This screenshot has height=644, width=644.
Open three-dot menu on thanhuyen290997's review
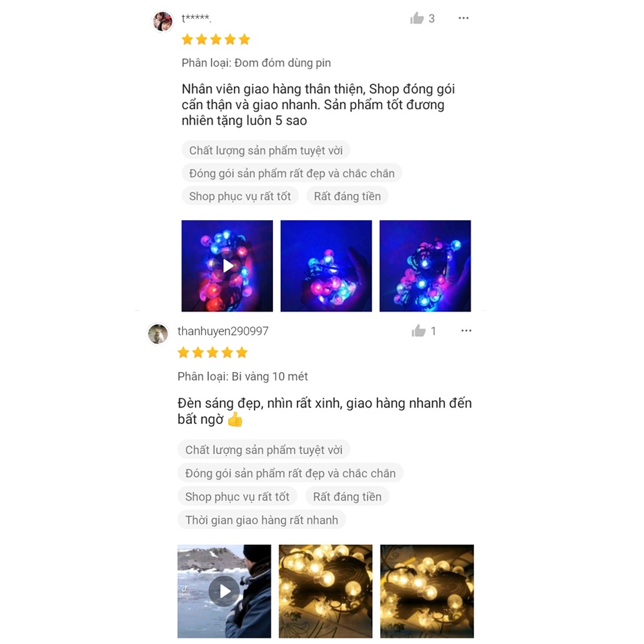tap(466, 330)
